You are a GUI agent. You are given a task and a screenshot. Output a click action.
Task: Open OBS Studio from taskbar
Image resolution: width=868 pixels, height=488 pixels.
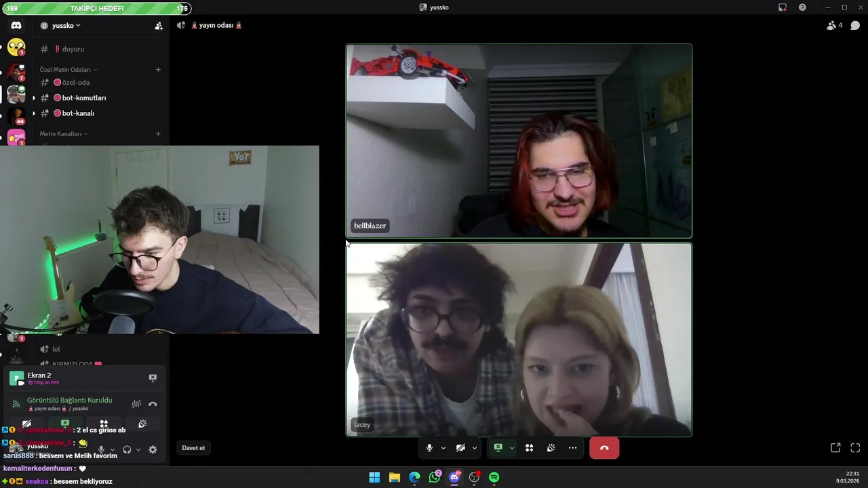tap(474, 477)
